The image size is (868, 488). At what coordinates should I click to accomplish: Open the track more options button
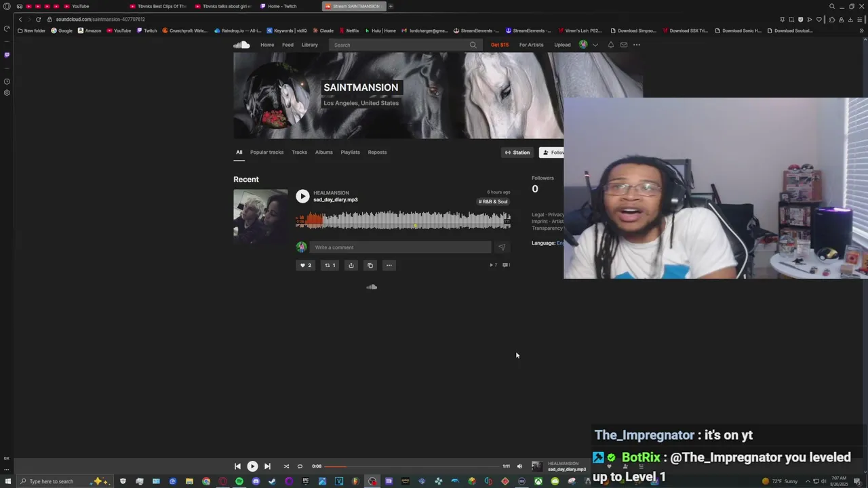(389, 265)
